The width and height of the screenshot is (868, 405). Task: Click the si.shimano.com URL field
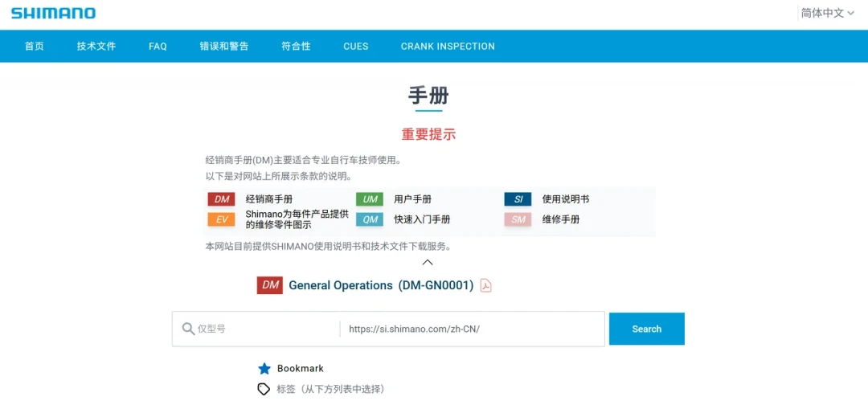click(473, 329)
